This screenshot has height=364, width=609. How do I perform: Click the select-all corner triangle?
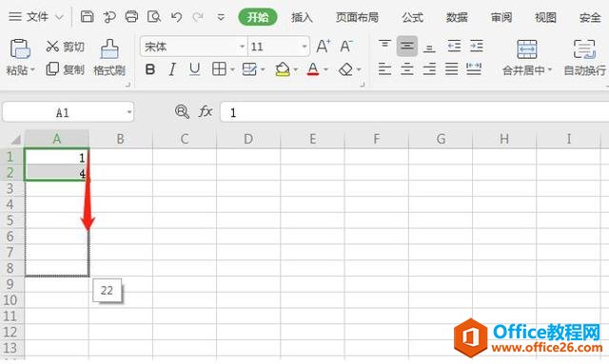pyautogui.click(x=15, y=139)
